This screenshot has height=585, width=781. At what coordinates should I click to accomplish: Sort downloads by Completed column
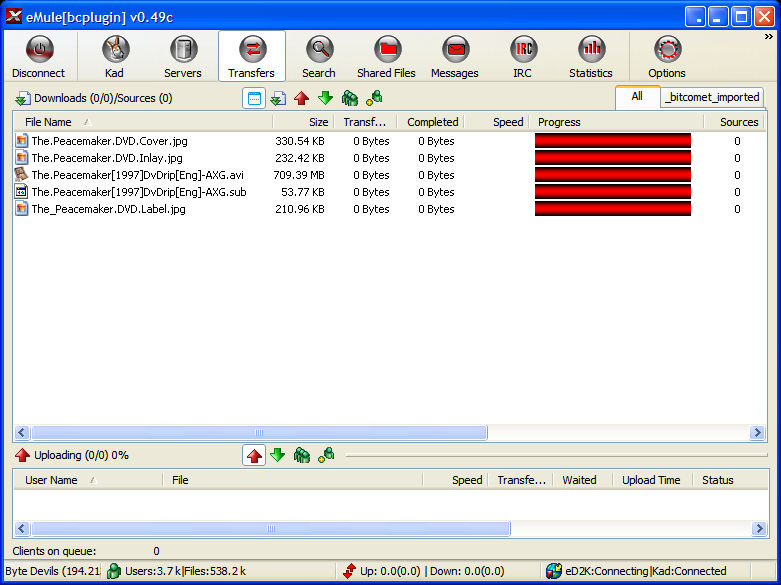(x=431, y=122)
